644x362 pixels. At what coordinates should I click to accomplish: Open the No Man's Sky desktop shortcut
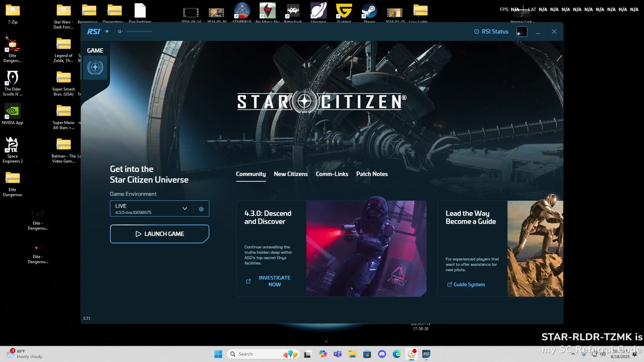[x=268, y=13]
